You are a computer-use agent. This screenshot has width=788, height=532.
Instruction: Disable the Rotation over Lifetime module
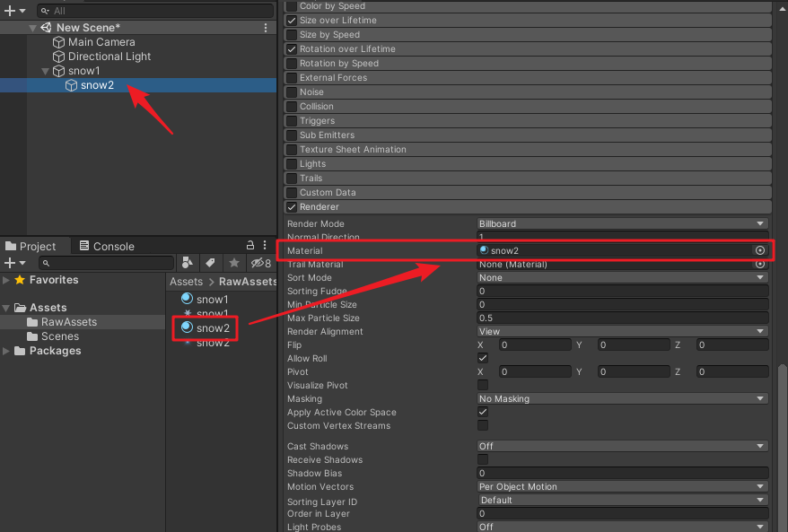[x=291, y=49]
